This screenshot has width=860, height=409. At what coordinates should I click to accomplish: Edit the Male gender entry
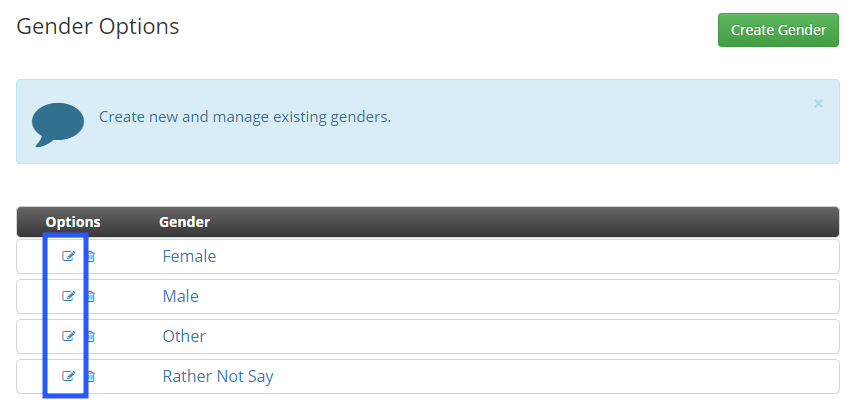tap(68, 296)
